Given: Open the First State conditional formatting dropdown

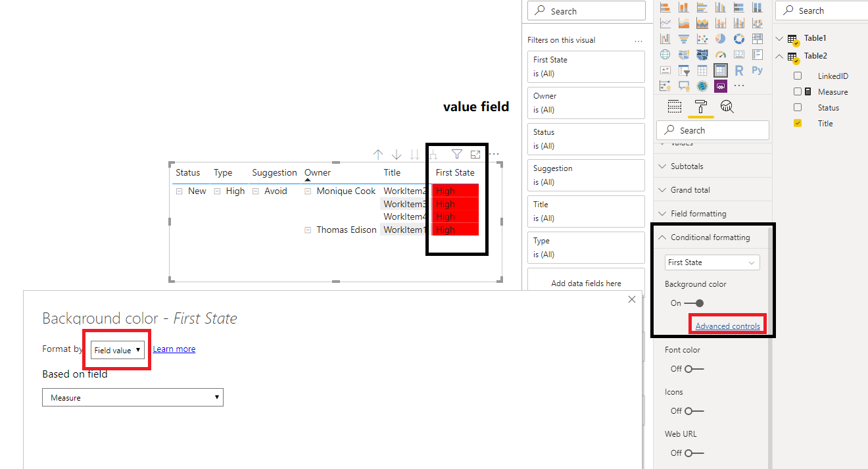Looking at the screenshot, I should pos(712,262).
